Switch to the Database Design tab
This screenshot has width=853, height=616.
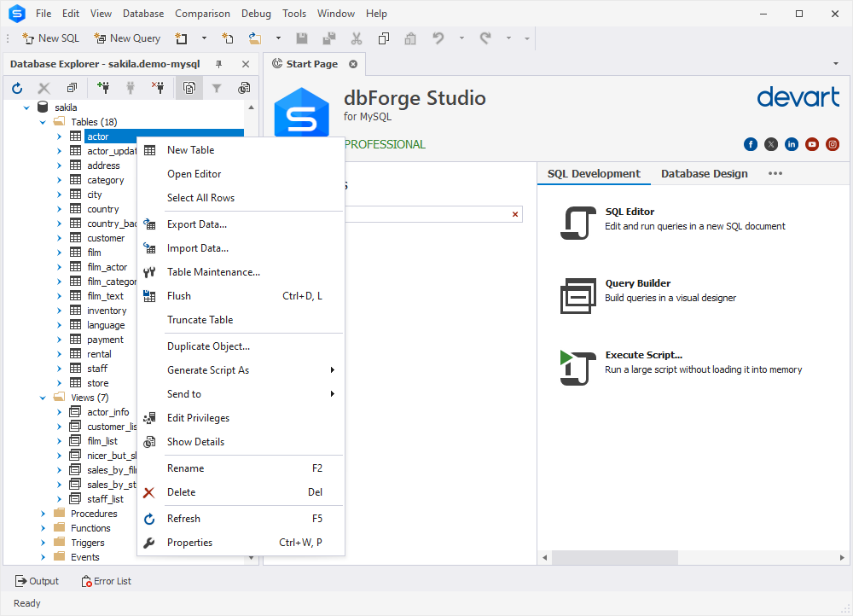click(x=704, y=173)
